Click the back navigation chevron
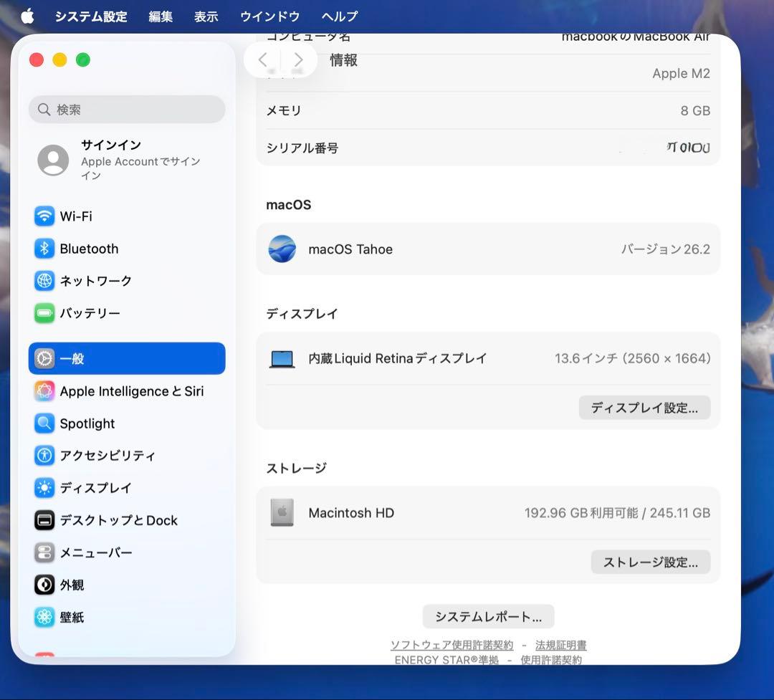The width and height of the screenshot is (774, 700). [263, 59]
